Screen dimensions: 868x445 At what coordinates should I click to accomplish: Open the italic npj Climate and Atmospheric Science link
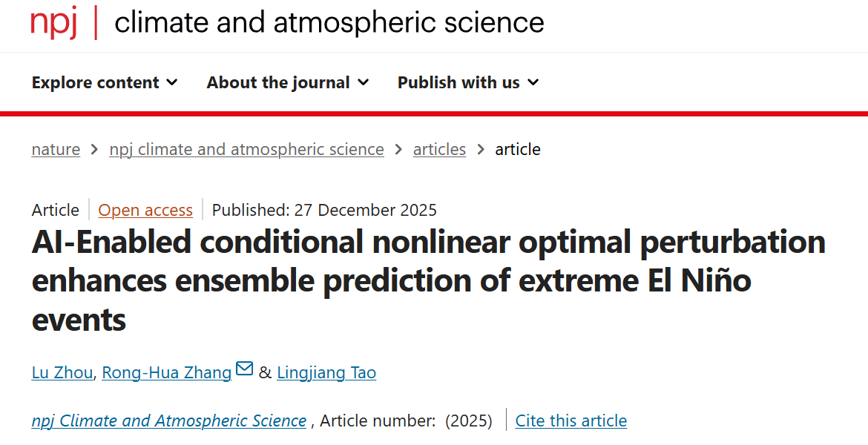pyautogui.click(x=169, y=421)
